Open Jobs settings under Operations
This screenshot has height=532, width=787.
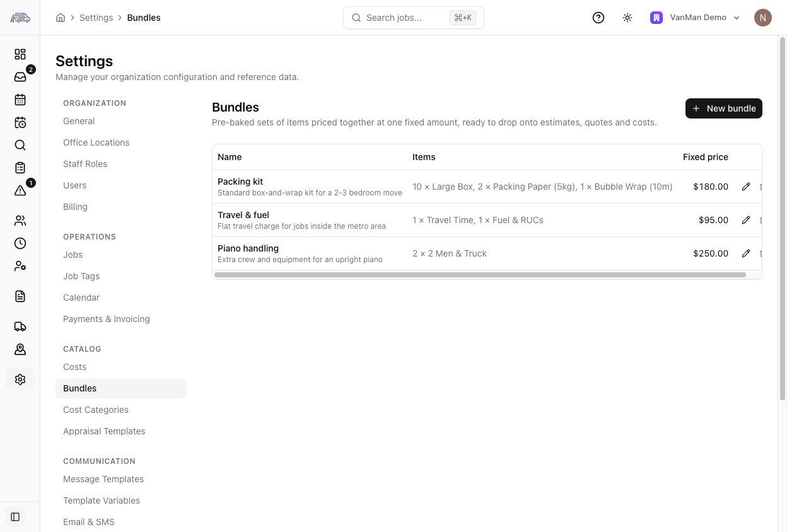(73, 255)
